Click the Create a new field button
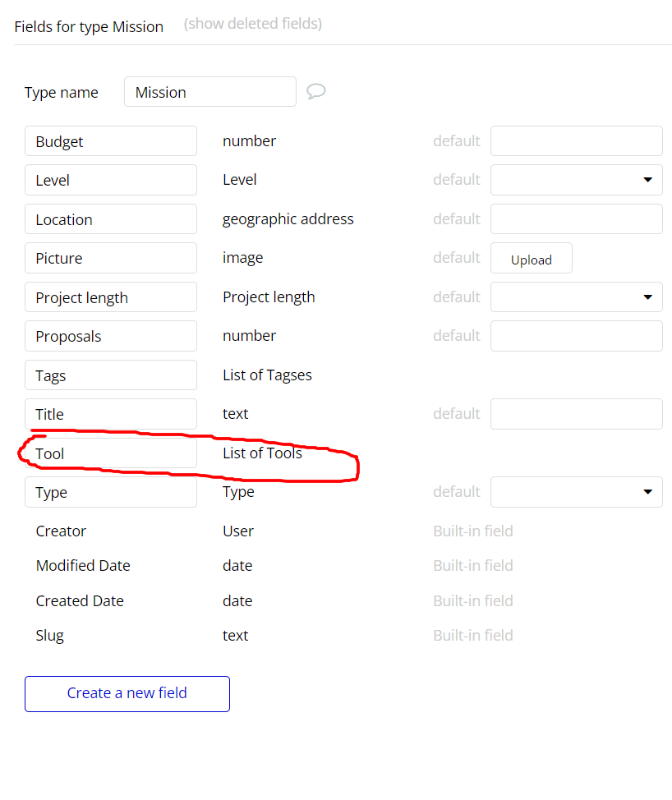The image size is (672, 800). (x=127, y=693)
